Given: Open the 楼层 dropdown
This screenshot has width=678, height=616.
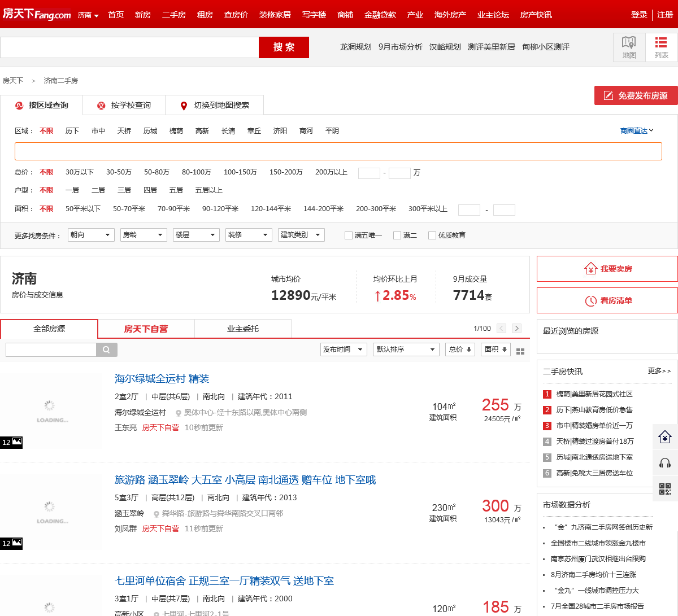Looking at the screenshot, I should pyautogui.click(x=196, y=235).
